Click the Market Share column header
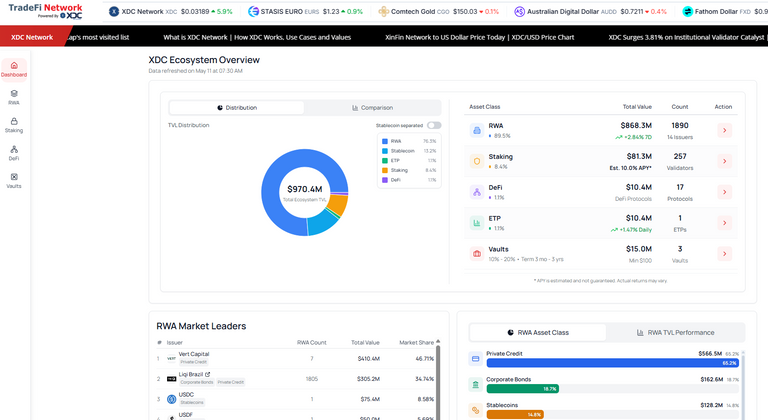Image resolution: width=768 pixels, height=420 pixels. [416, 343]
